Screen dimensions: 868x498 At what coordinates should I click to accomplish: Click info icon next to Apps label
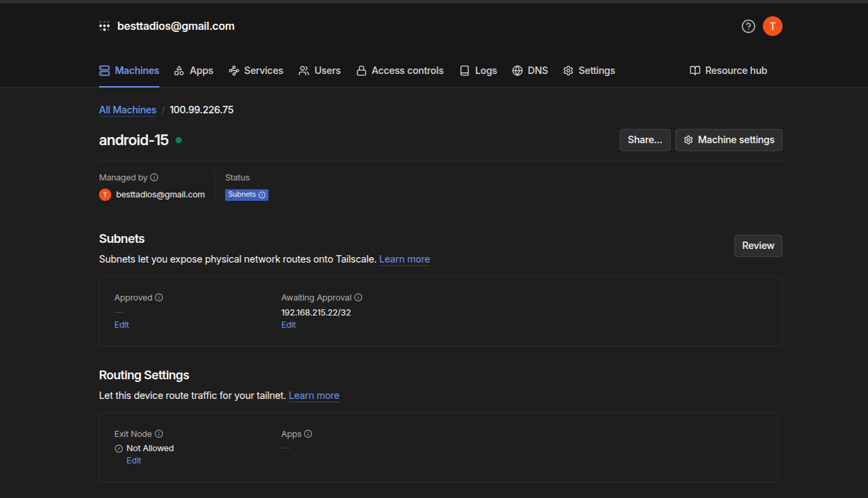[x=308, y=434]
